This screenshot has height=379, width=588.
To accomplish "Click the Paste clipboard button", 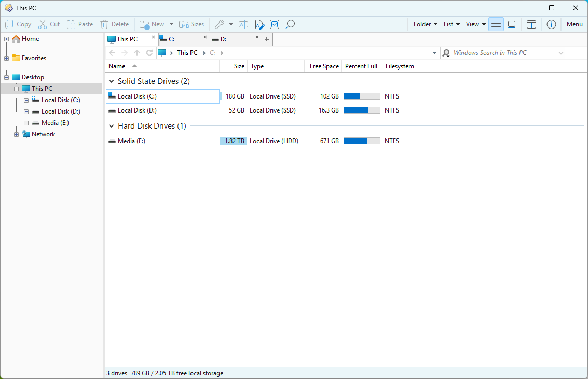I will click(80, 24).
